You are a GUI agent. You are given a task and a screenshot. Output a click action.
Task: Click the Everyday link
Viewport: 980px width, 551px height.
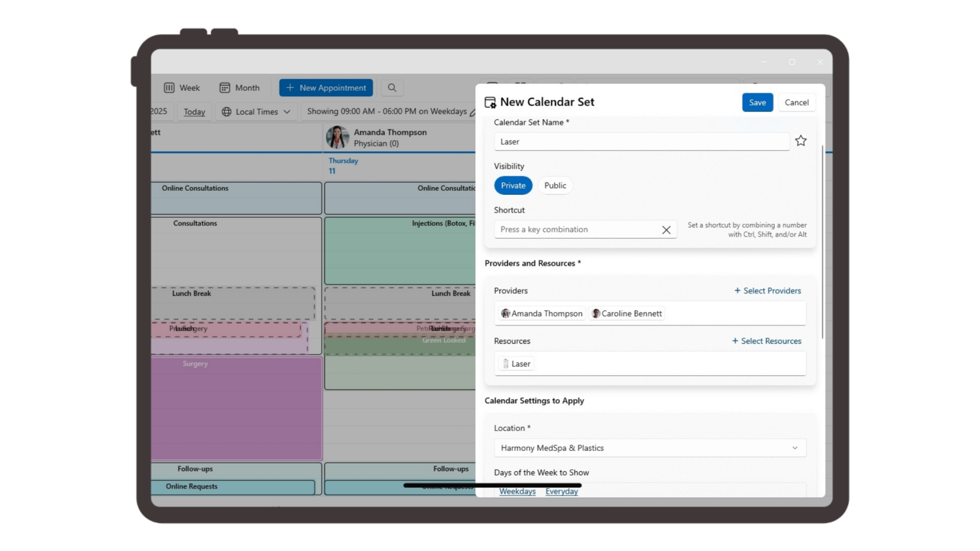(561, 491)
